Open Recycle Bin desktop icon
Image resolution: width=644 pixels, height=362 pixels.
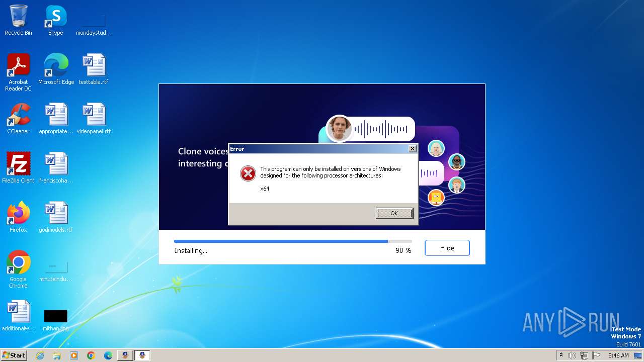click(x=18, y=20)
